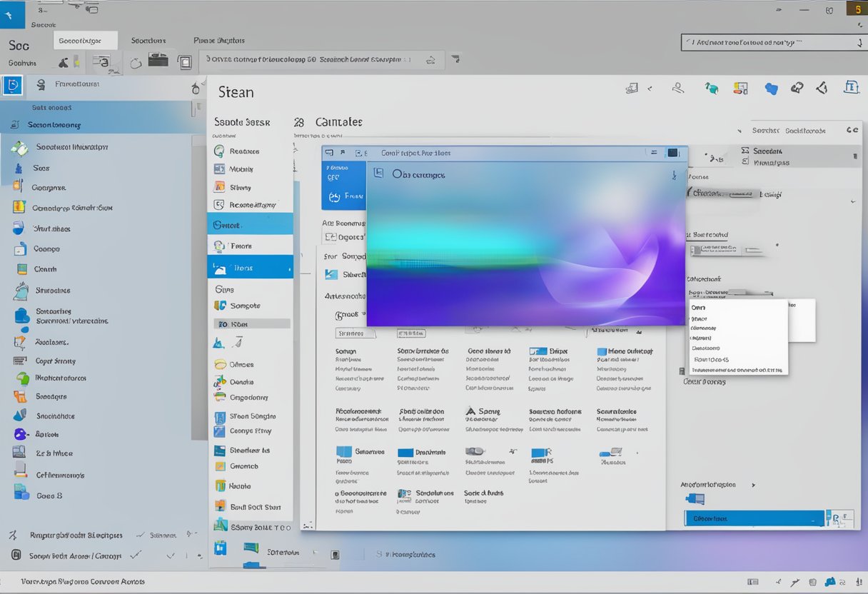The image size is (868, 594).
Task: Switch to the "Soeodors" ribbon tab
Action: (148, 41)
